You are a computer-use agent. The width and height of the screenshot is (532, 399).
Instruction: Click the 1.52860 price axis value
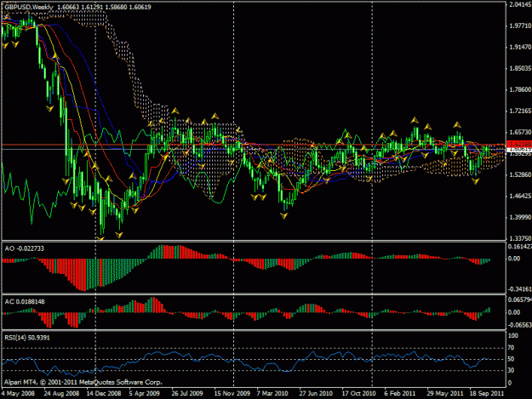[x=520, y=174]
